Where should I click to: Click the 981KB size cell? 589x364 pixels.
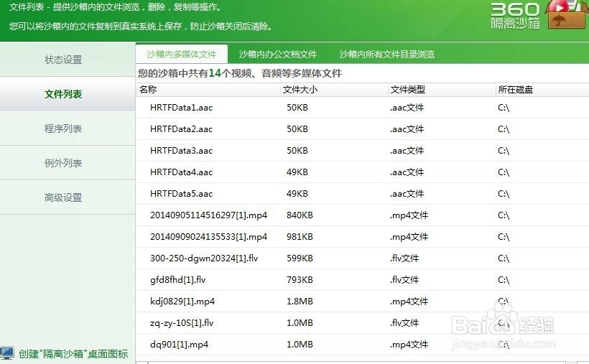point(300,237)
